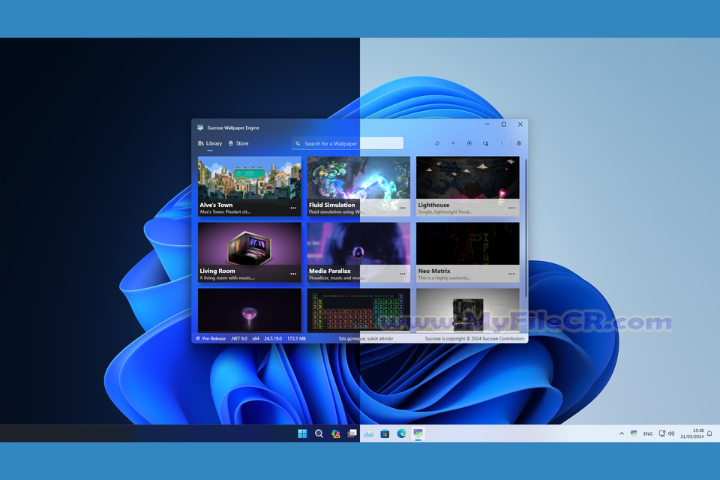Screen dimensions: 720x480
Task: Select the periodic table wallpaper thumbnail
Action: [x=358, y=310]
